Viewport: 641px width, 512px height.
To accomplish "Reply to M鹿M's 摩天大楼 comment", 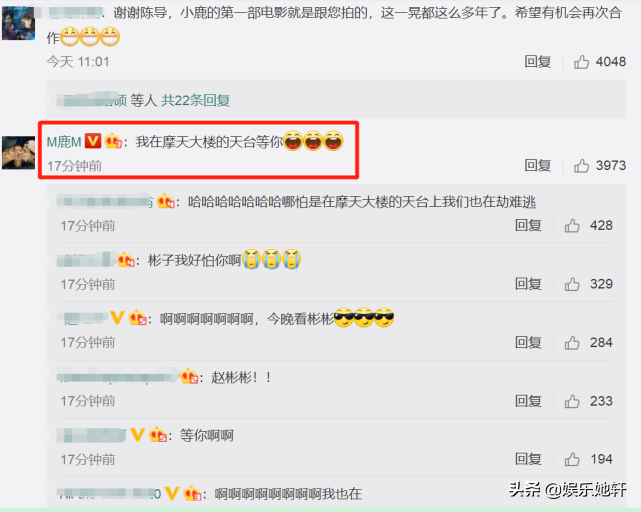I will pos(538,166).
